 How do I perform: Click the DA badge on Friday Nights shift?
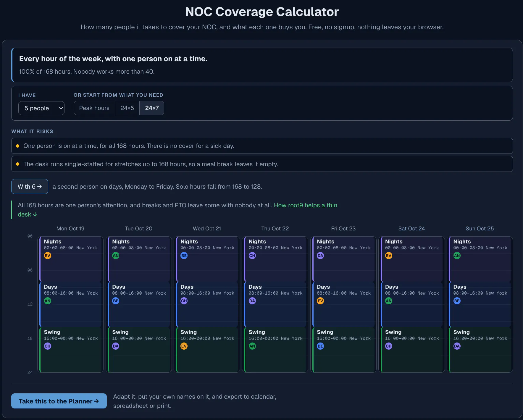coord(320,256)
